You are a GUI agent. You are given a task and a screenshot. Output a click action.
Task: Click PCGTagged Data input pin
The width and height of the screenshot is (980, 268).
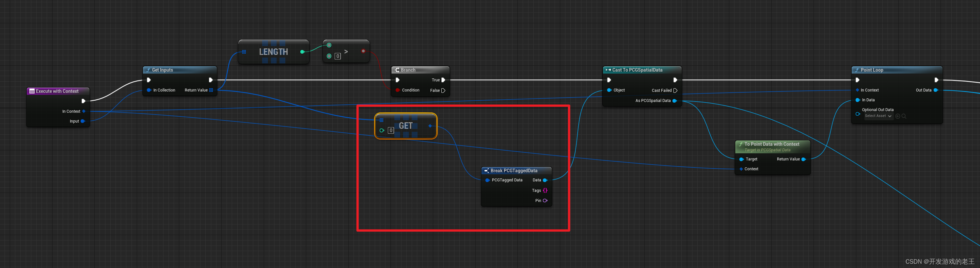click(x=487, y=180)
